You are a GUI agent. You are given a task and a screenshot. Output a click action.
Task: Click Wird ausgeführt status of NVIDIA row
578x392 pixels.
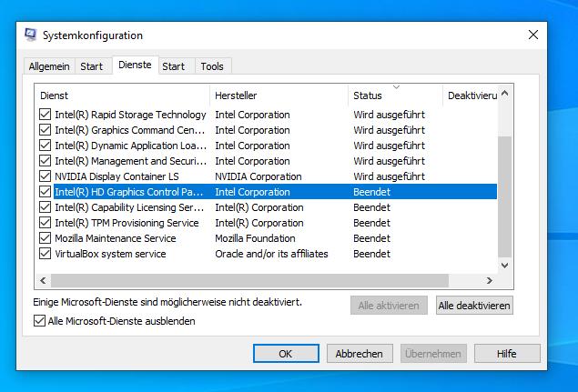tap(390, 176)
